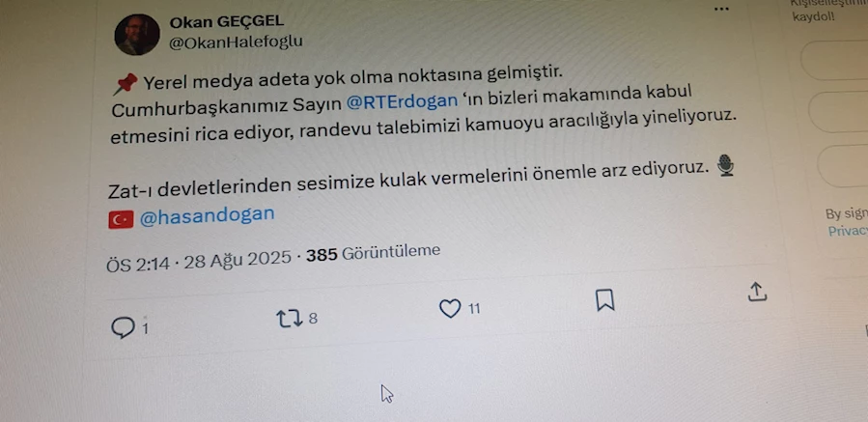Like the tweet with the heart icon
Screen dimensions: 868x422
[x=450, y=308]
